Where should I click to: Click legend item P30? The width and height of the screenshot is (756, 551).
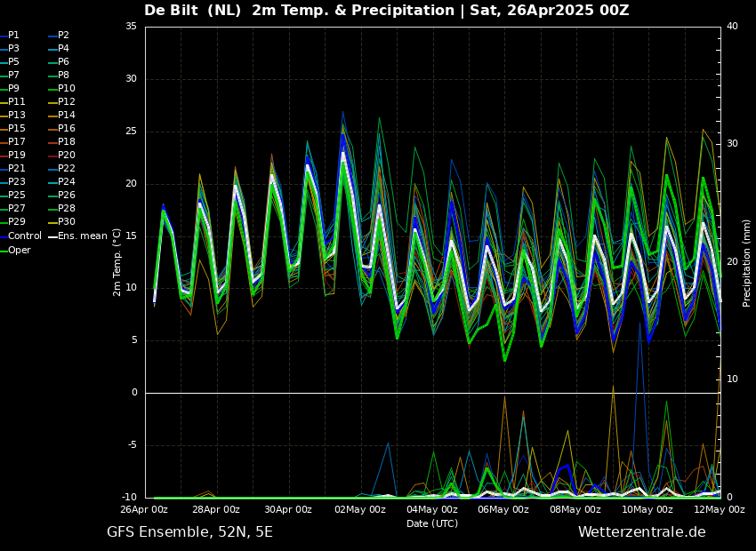pyautogui.click(x=62, y=221)
